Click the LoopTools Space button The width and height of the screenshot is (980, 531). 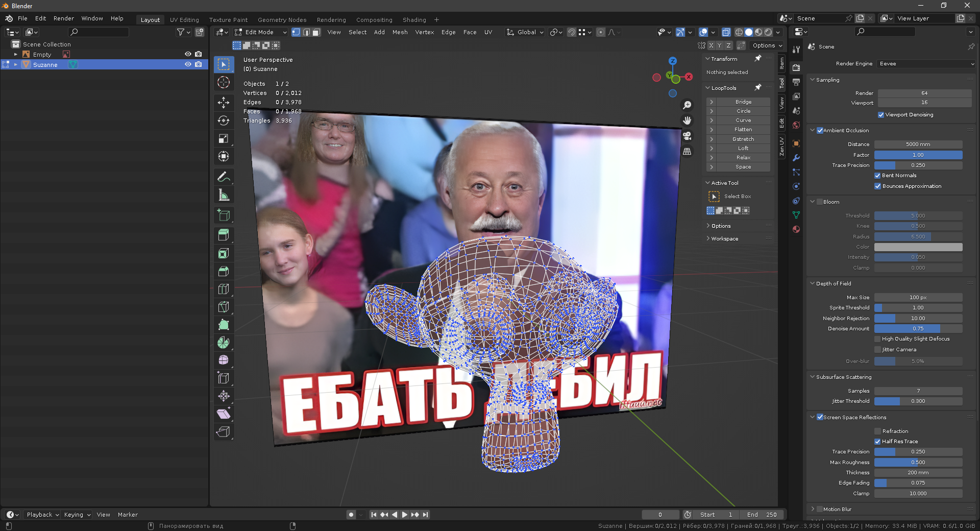pyautogui.click(x=743, y=167)
